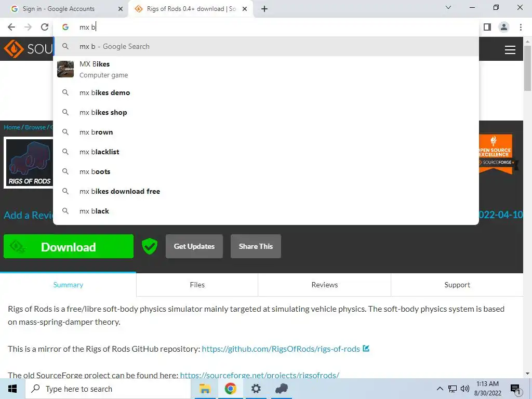
Task: Close the Rigs of Rods tab
Action: (x=245, y=9)
